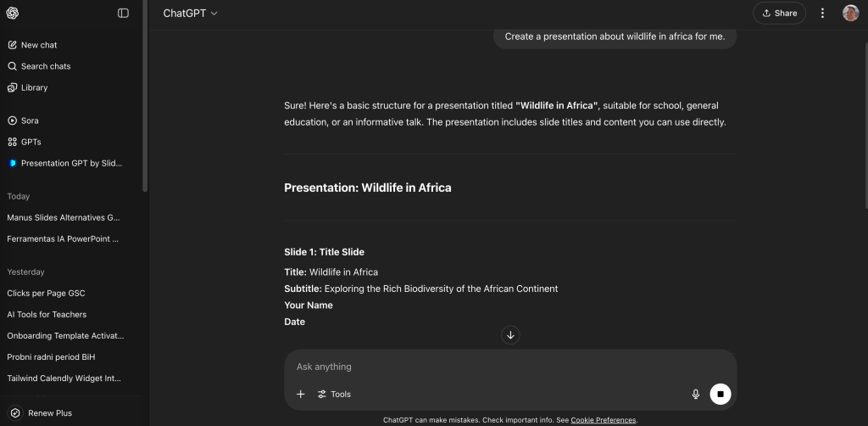Click the microphone dictation icon
This screenshot has width=868, height=426.
[x=696, y=394]
